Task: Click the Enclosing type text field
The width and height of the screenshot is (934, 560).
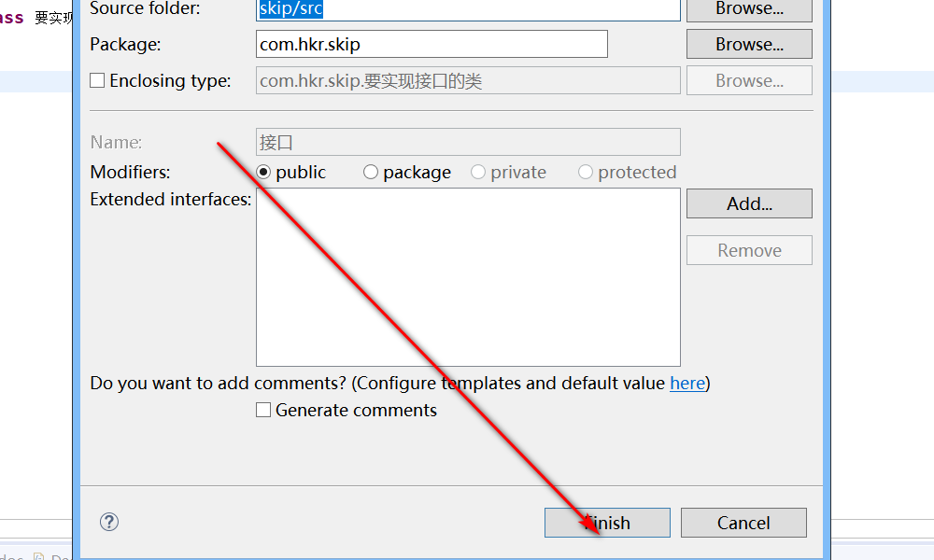Action: (x=467, y=81)
